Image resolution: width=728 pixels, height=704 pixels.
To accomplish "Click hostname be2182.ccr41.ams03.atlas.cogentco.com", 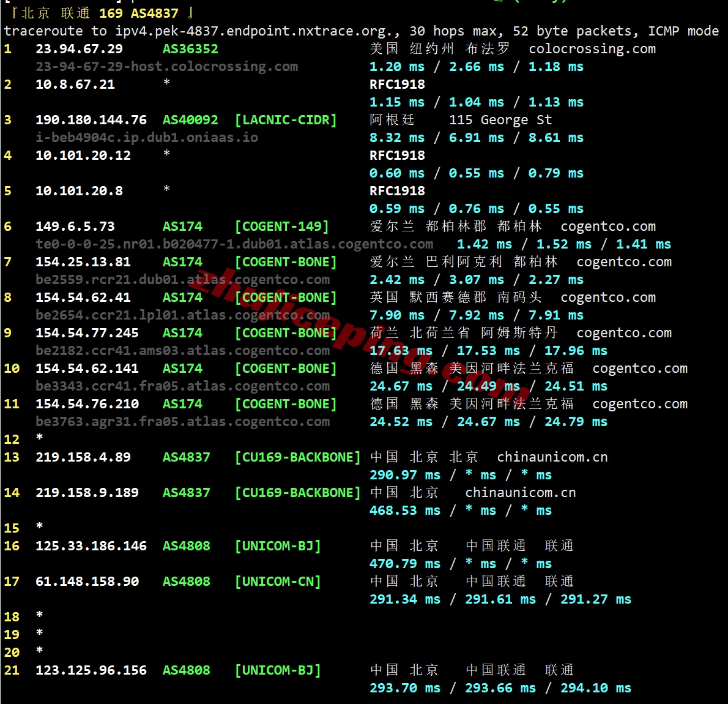I will click(x=182, y=351).
